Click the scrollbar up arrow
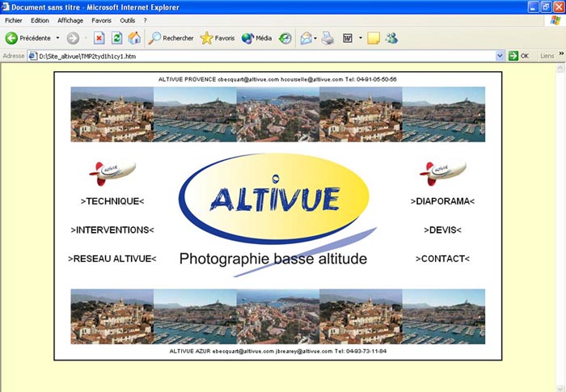Viewport: 566px width, 392px height. tap(560, 68)
